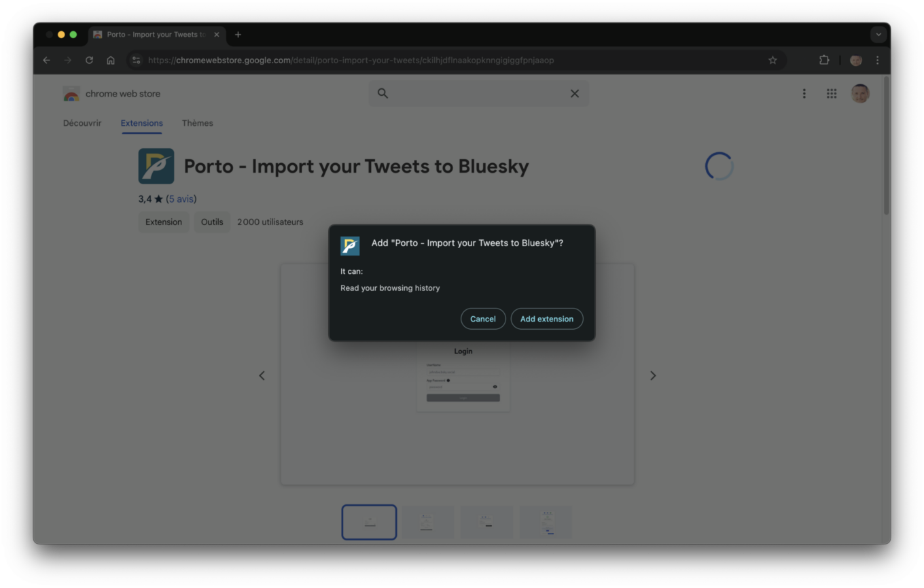Click the Outils category chip
This screenshot has width=924, height=588.
coord(212,222)
